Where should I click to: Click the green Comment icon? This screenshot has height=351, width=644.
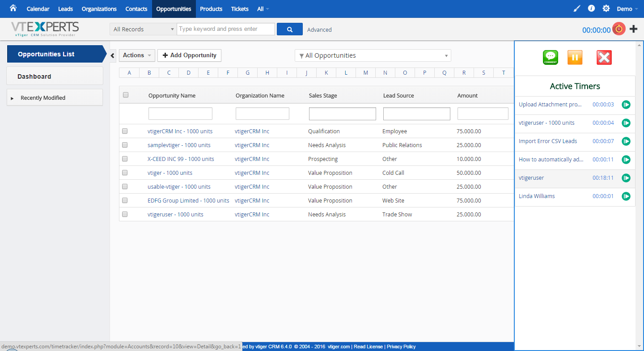coord(551,58)
